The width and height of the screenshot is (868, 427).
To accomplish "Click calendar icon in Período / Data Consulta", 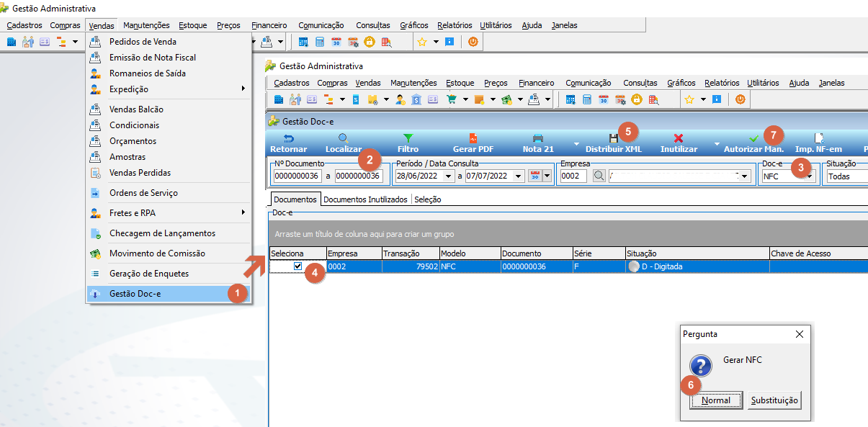I will tap(534, 176).
